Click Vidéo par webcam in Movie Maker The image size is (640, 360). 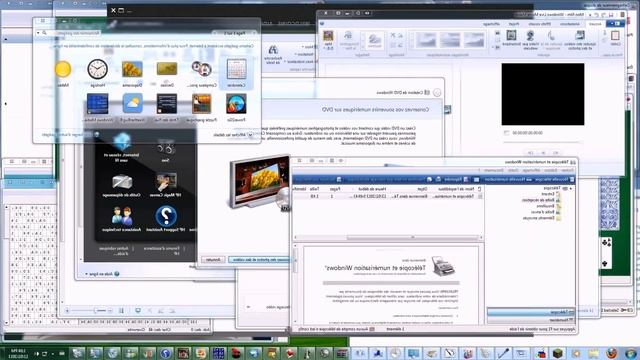coord(530,40)
